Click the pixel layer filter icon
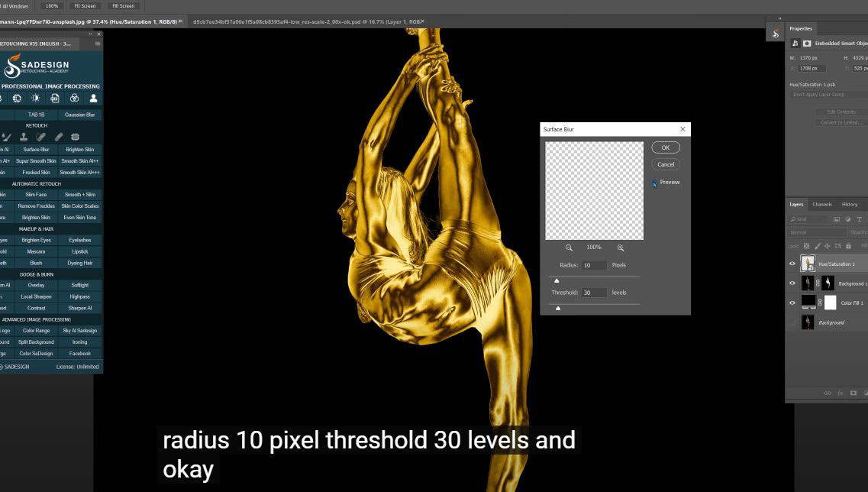This screenshot has width=868, height=492. tap(837, 219)
